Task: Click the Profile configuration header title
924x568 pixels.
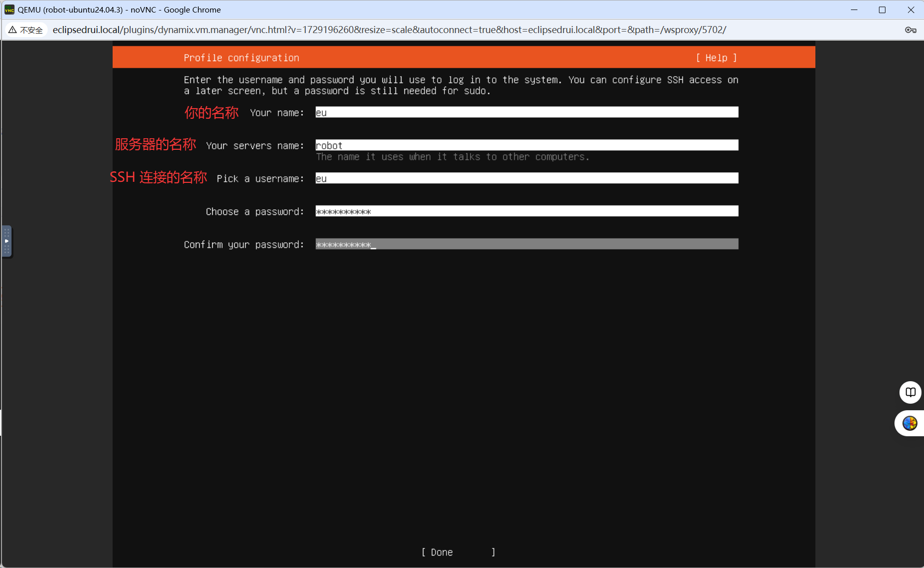Action: 241,58
